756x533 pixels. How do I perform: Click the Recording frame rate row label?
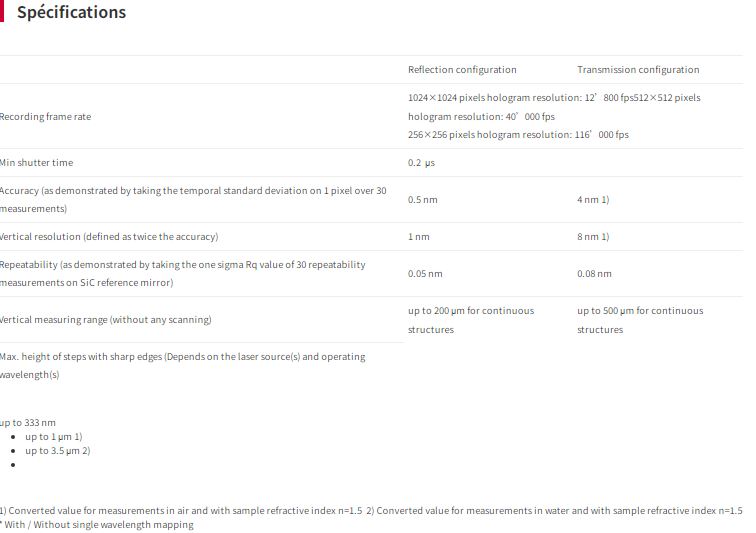coord(46,117)
